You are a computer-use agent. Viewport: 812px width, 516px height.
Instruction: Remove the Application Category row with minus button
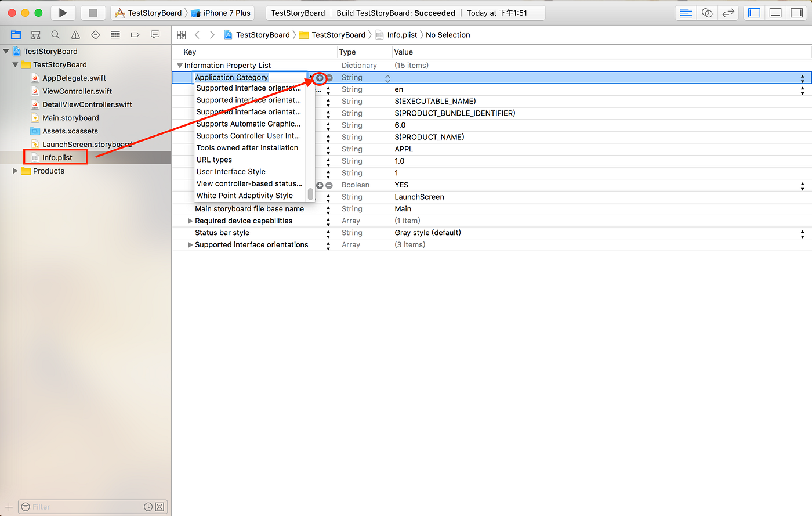pos(329,78)
